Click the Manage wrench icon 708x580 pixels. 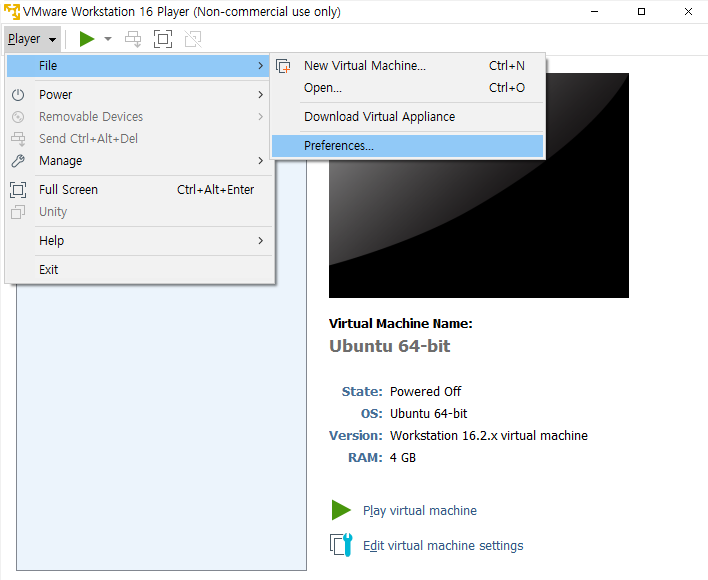point(18,161)
